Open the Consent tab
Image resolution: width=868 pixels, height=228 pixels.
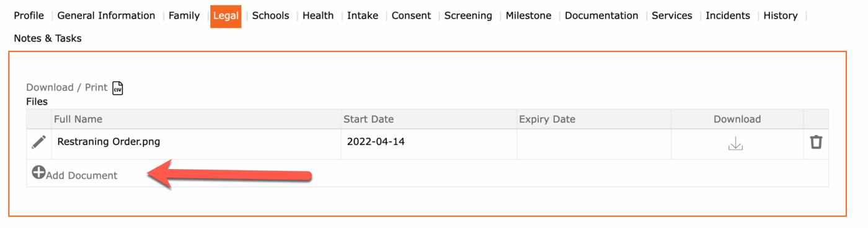411,15
